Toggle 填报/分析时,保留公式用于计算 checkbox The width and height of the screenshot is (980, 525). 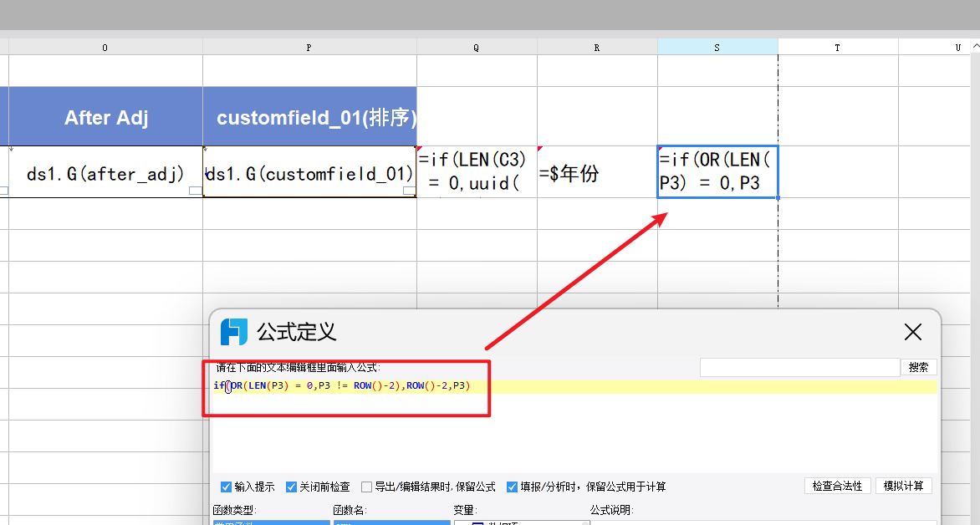click(x=512, y=487)
